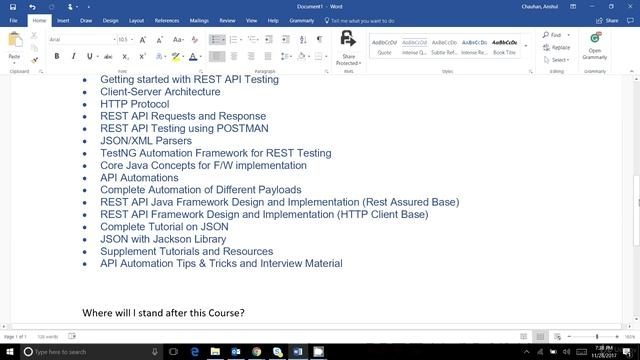Switch to the Layout tab
This screenshot has width=640, height=360.
[x=136, y=20]
